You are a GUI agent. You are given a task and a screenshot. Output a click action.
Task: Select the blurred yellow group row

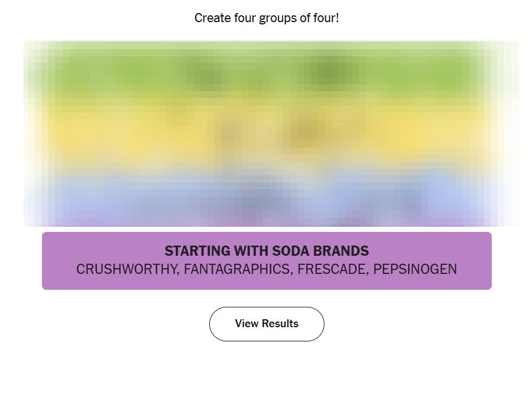267,132
